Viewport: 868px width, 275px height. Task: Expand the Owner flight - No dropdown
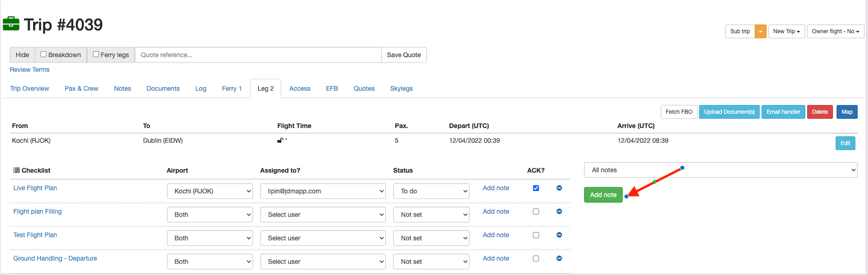click(835, 31)
